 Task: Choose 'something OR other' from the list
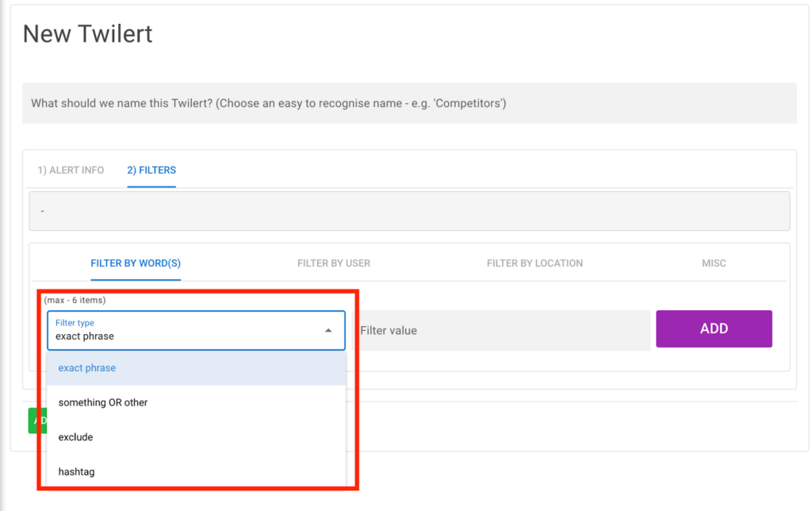click(x=102, y=402)
